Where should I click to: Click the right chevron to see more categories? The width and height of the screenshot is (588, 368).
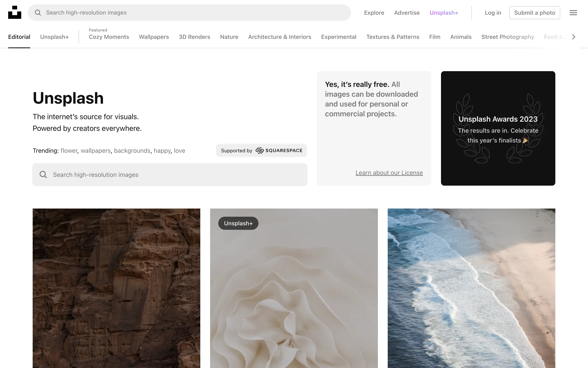574,37
